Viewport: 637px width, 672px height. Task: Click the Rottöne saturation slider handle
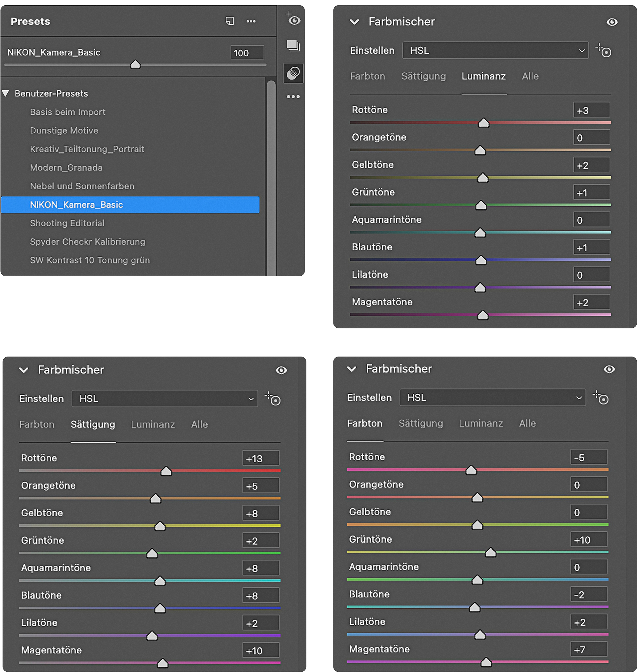pos(166,471)
